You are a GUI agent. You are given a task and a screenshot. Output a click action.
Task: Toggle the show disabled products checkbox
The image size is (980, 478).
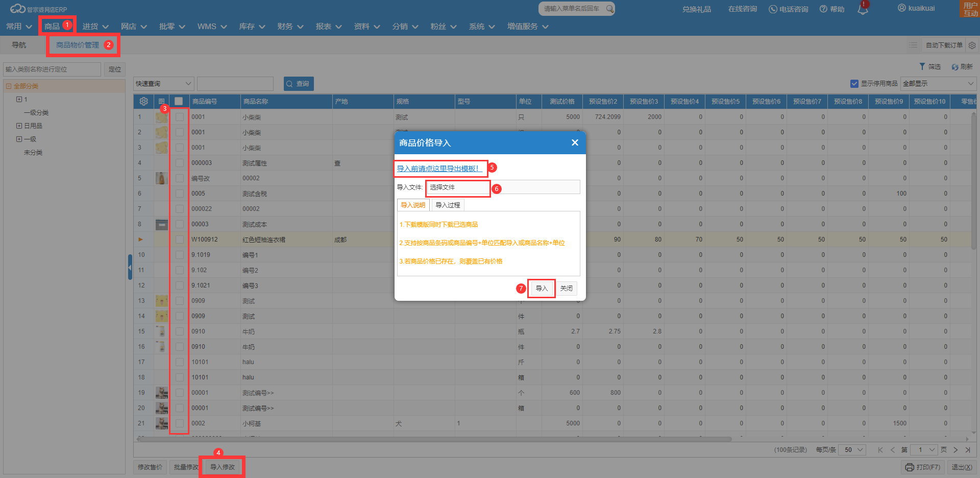point(854,84)
